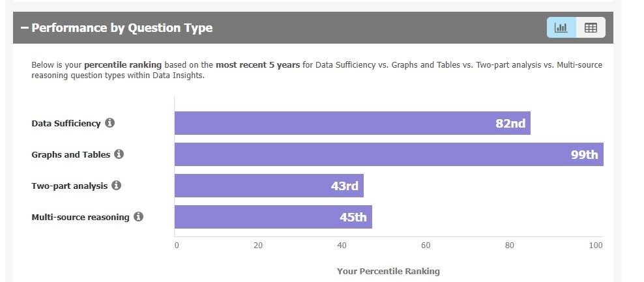Switch to bar chart view
This screenshot has width=644, height=282.
561,27
